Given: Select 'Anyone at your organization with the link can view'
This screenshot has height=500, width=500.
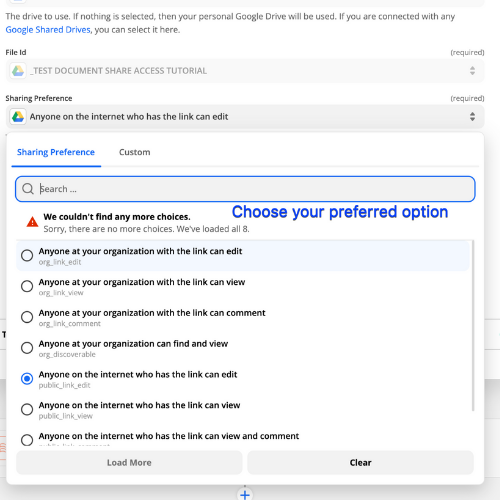Looking at the screenshot, I should click(x=243, y=286).
